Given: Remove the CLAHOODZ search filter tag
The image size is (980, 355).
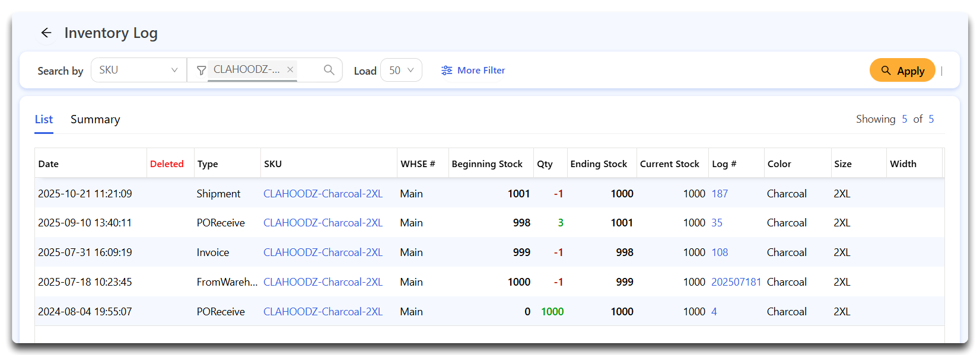Looking at the screenshot, I should pos(290,69).
